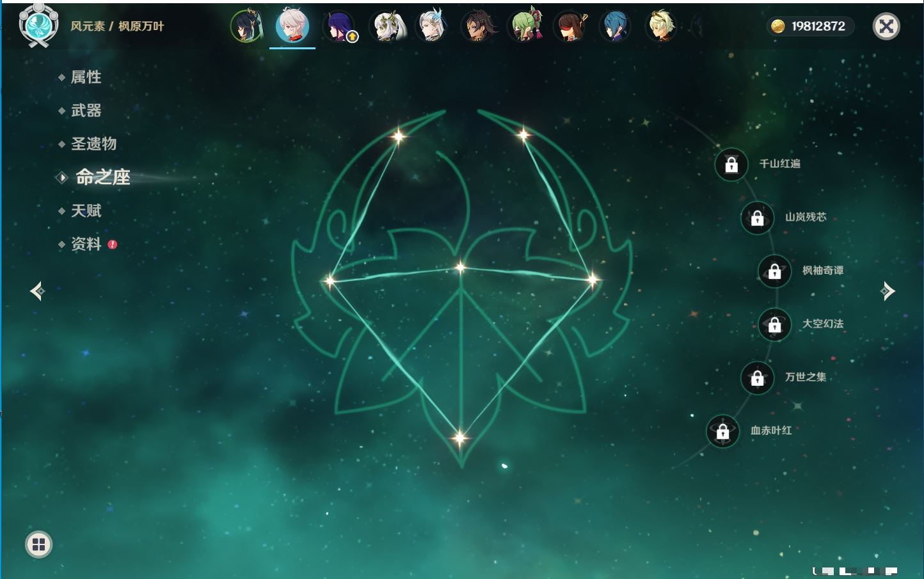The width and height of the screenshot is (924, 579).
Task: Click the 山岚残芯 label text
Action: (806, 217)
